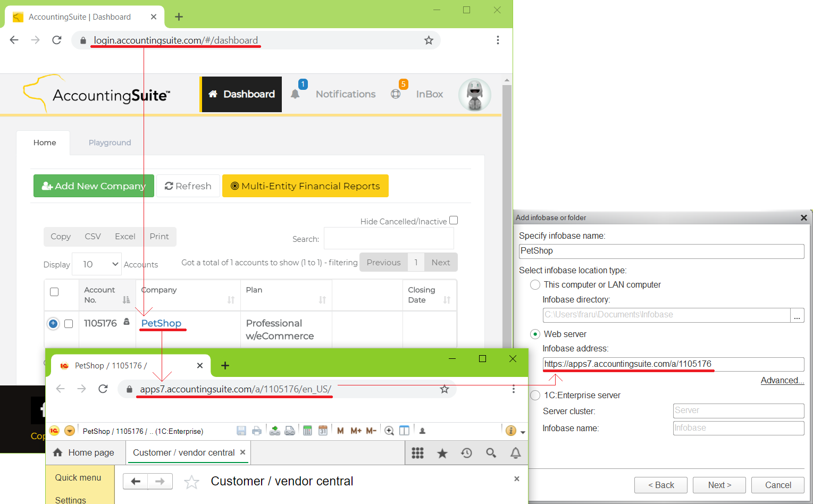
Task: Select the 1C:Enterprise server radio option
Action: coord(535,396)
